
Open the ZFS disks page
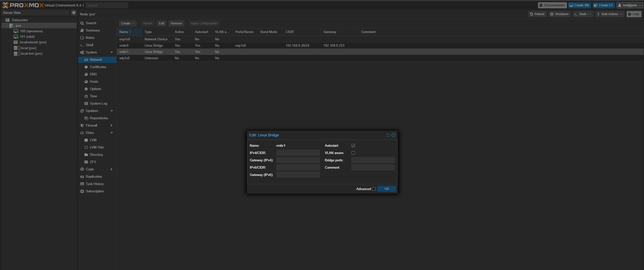pos(93,162)
